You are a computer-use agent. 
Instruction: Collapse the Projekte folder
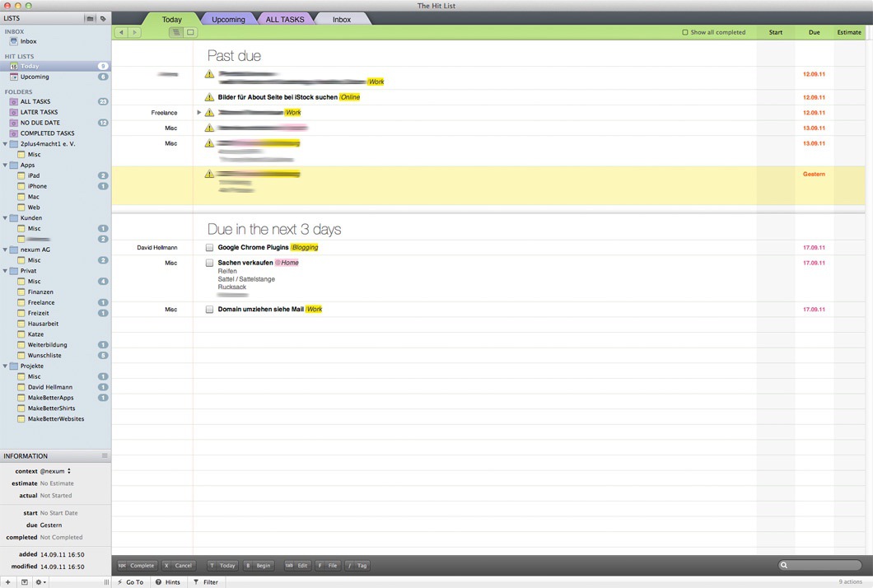click(x=5, y=366)
